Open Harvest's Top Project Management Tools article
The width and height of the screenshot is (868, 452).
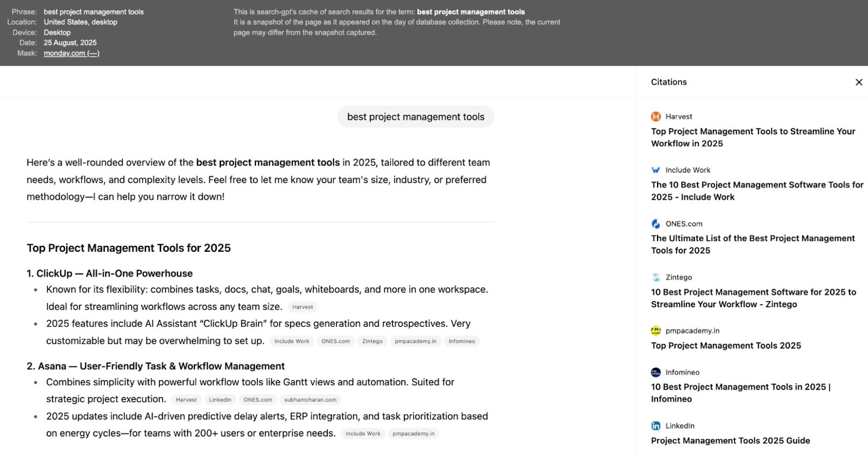coord(753,137)
